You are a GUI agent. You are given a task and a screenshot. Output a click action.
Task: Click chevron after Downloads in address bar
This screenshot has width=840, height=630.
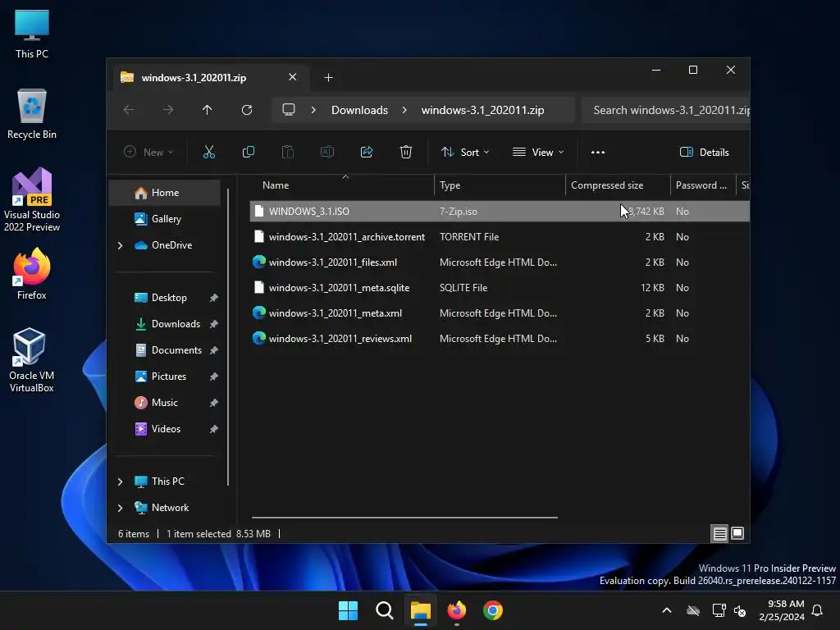[x=404, y=110]
